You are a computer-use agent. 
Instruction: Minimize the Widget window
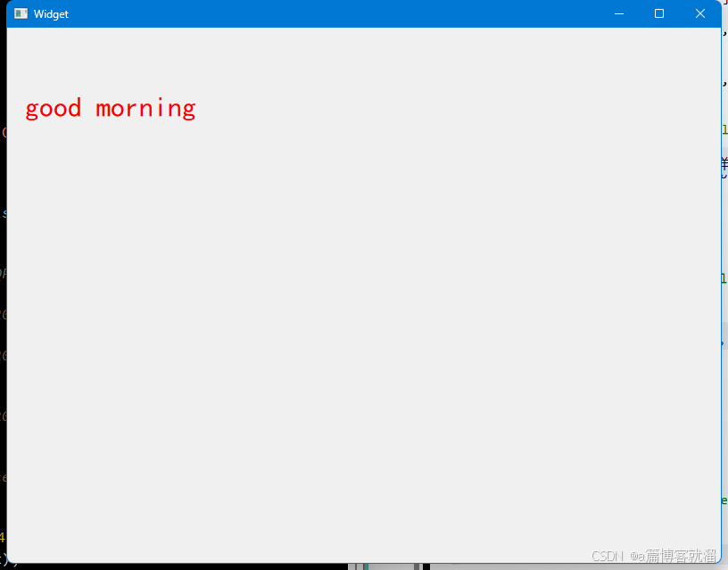(x=619, y=14)
